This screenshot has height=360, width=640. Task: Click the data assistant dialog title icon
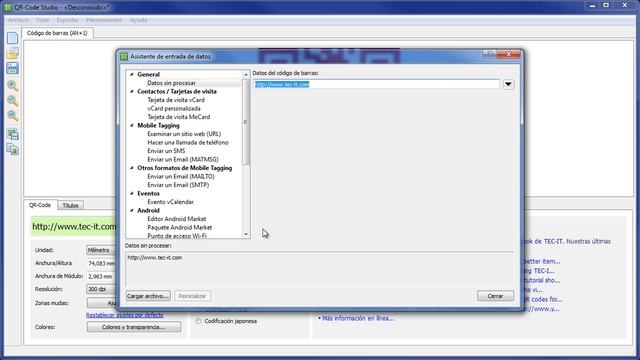tap(124, 56)
